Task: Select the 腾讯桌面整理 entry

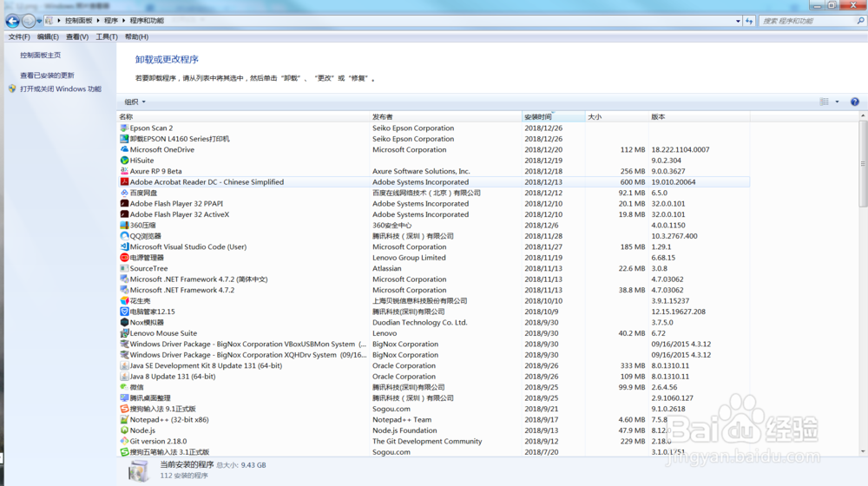Action: (x=434, y=398)
